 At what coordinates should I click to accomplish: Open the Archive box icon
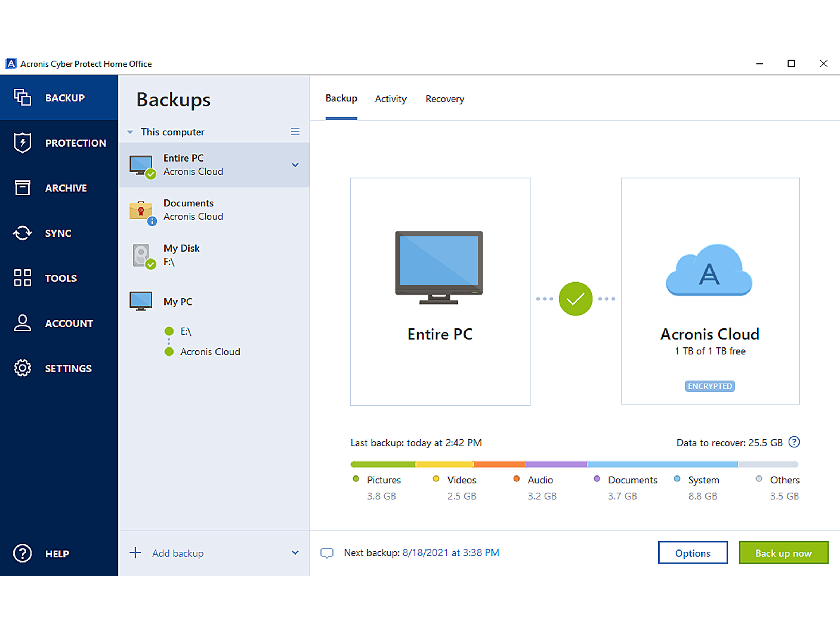22,188
